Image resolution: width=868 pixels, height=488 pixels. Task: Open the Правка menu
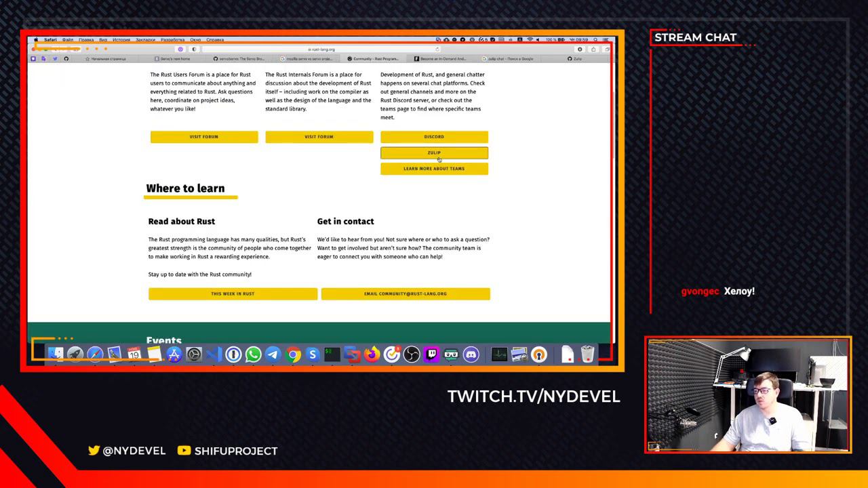tap(86, 40)
